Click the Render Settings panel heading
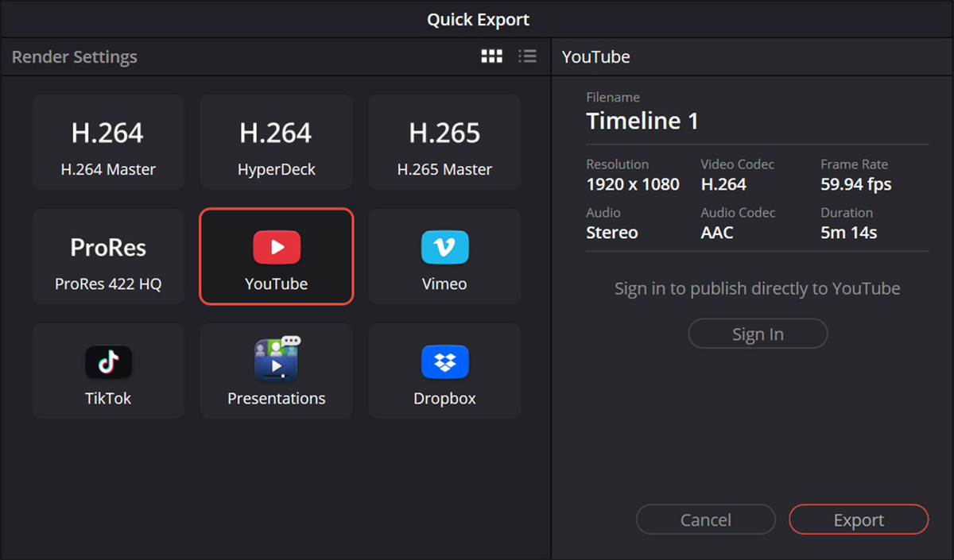954x560 pixels. (x=75, y=57)
